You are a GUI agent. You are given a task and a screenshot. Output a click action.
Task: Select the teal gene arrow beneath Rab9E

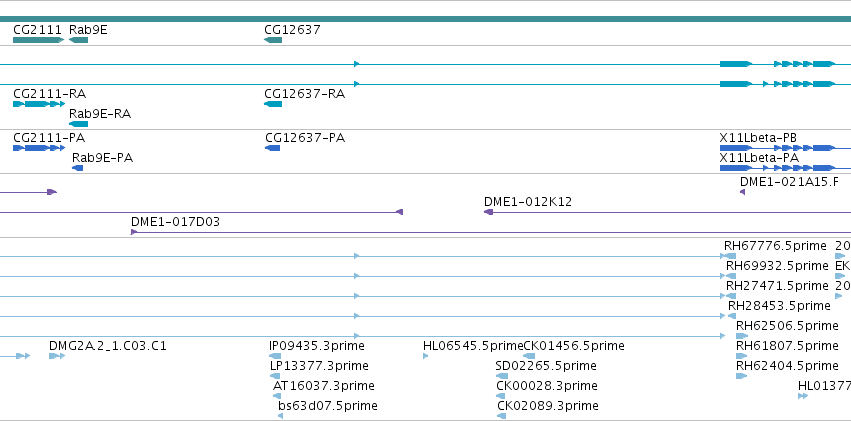coord(79,40)
